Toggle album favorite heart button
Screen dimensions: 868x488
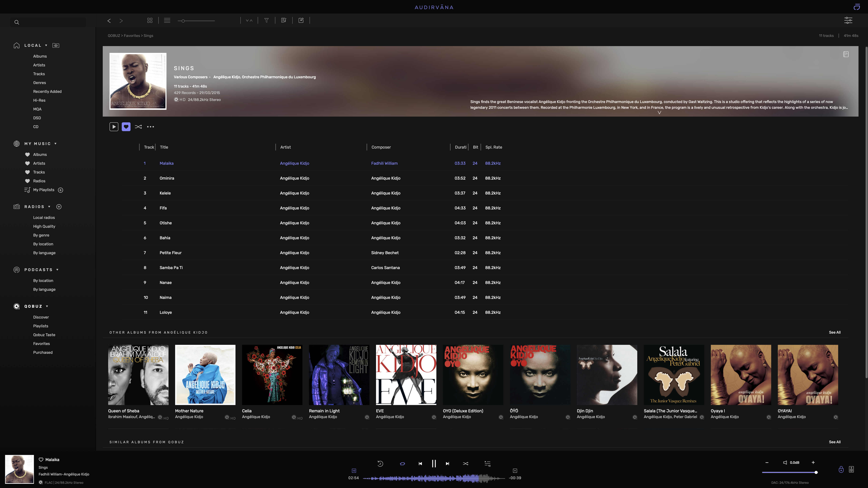point(126,127)
